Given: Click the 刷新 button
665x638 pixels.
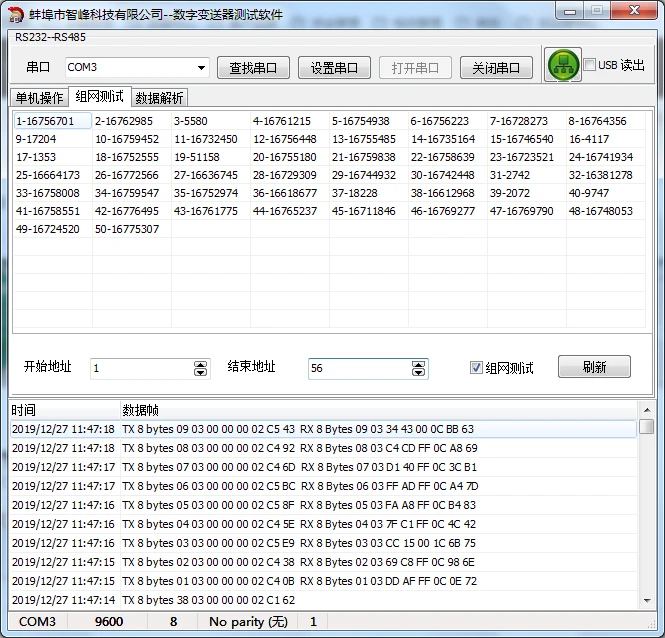Looking at the screenshot, I should pos(594,367).
